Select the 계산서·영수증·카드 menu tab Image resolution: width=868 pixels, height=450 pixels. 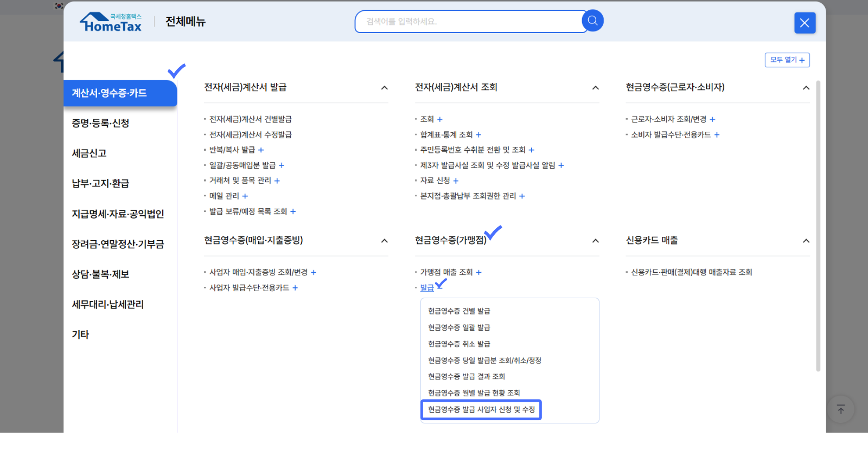120,93
